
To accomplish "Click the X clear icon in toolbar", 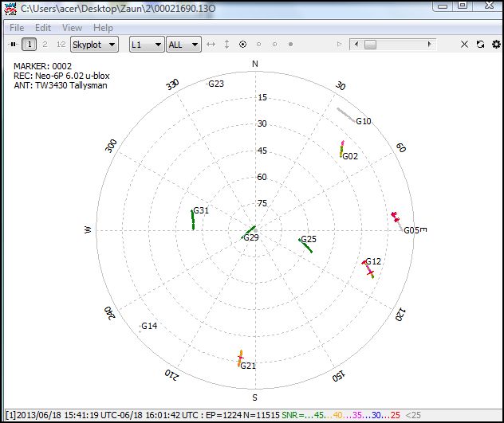I will pos(465,45).
